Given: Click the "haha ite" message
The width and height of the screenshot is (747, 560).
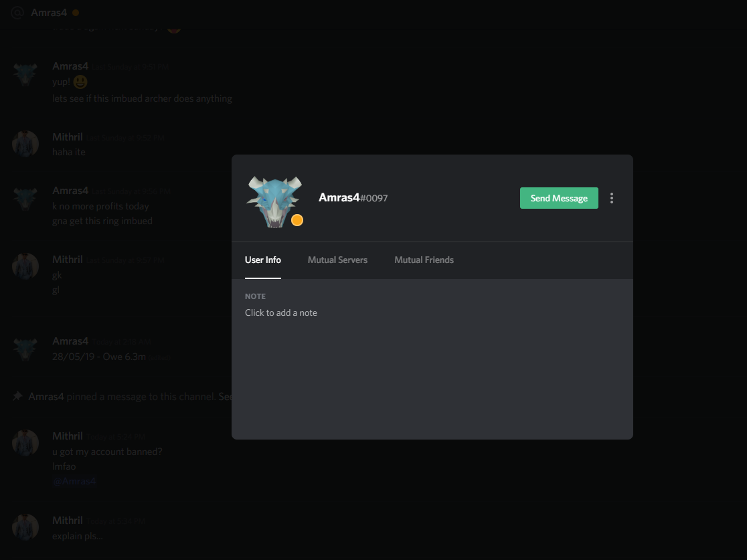Looking at the screenshot, I should (x=68, y=152).
